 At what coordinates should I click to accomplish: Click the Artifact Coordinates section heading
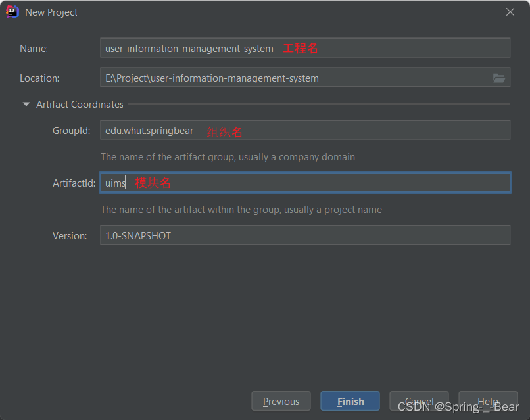(80, 105)
